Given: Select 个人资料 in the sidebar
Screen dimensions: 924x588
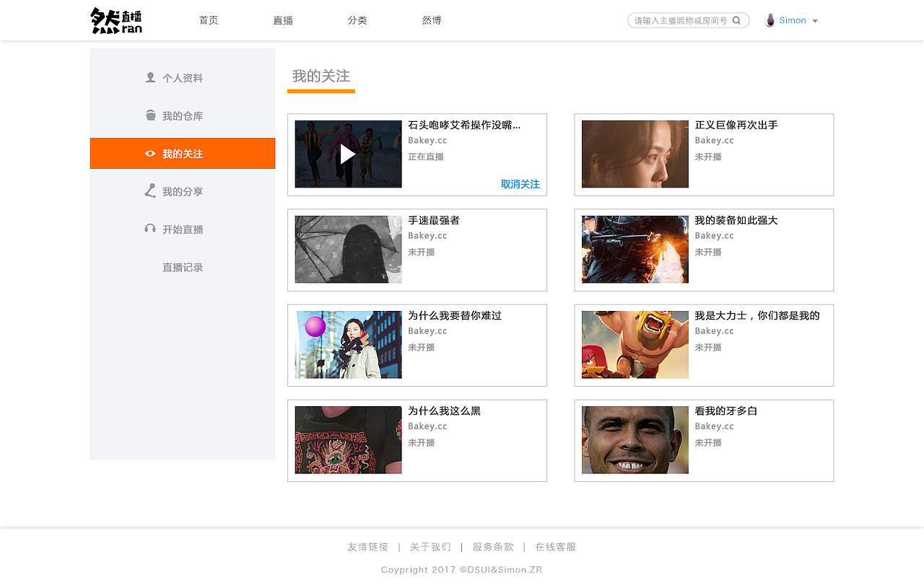Looking at the screenshot, I should coord(183,78).
